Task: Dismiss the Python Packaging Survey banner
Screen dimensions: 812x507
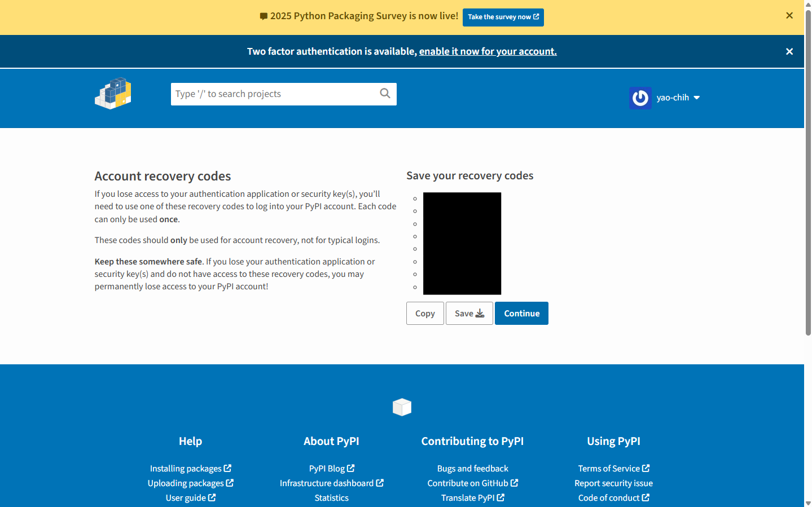Action: [789, 16]
